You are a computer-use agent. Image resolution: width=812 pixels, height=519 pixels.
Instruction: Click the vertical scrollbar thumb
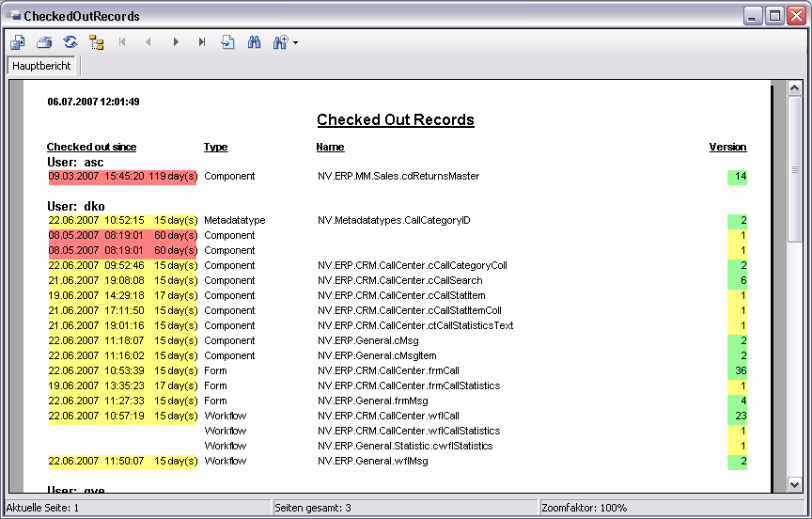(795, 169)
